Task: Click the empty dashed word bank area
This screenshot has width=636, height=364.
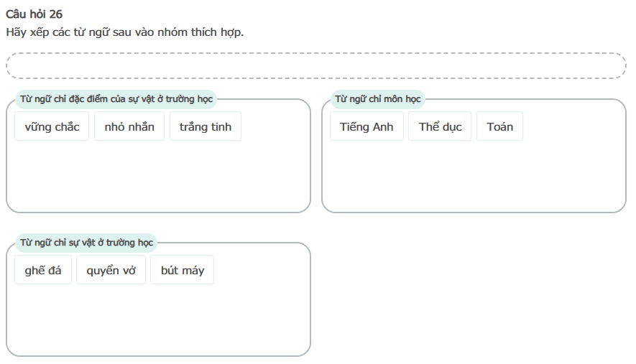Action: click(316, 65)
